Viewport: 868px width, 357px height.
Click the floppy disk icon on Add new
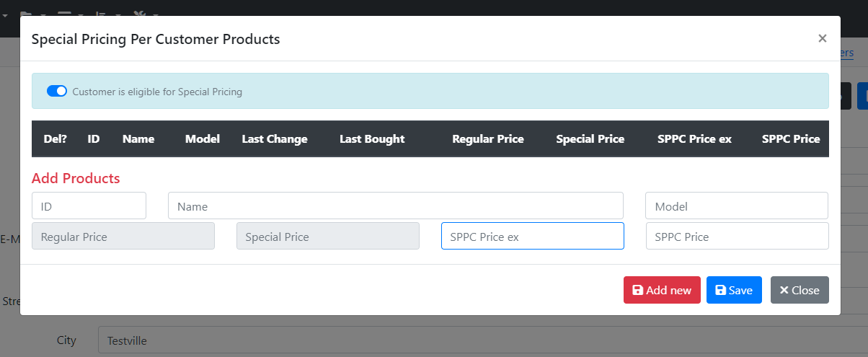pyautogui.click(x=637, y=290)
